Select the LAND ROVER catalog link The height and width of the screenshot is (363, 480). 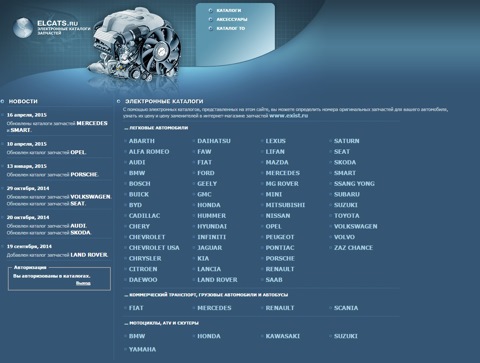(x=217, y=280)
